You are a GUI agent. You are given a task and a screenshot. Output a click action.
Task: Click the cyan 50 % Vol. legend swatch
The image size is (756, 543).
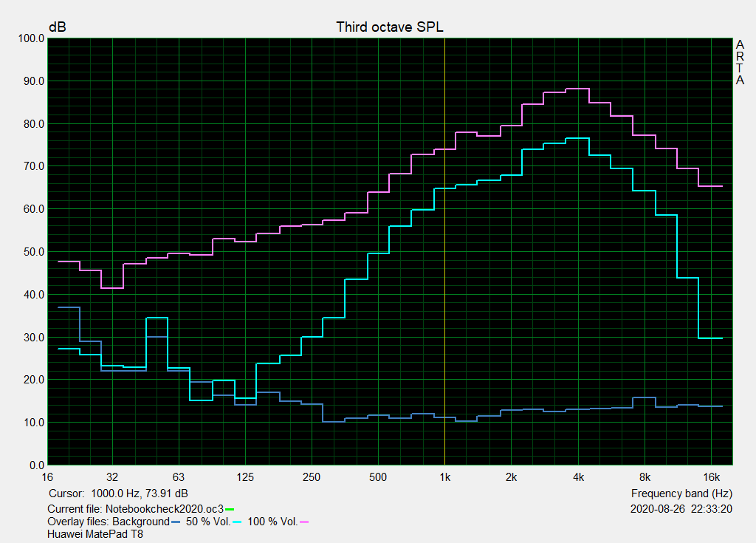tap(237, 522)
